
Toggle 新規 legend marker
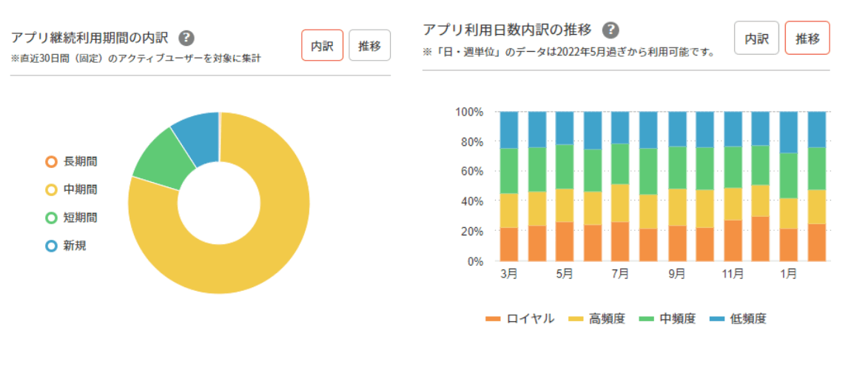click(x=51, y=246)
